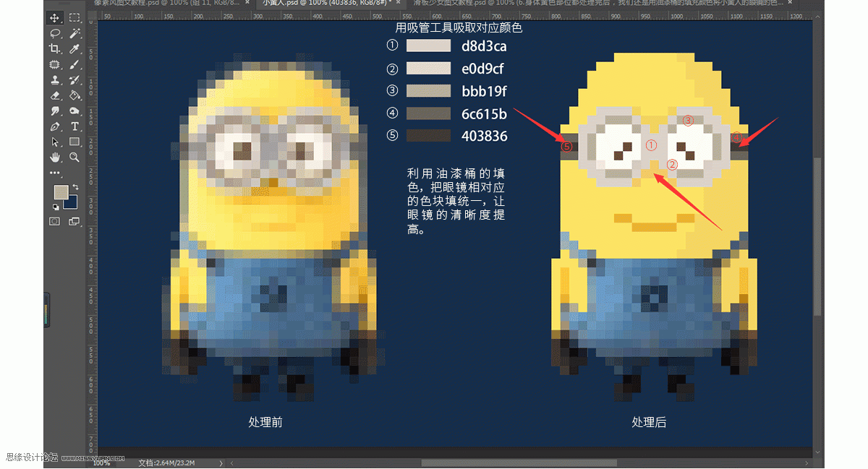Select the Magic Wand tool
Viewport: 868px width, 469px height.
75,33
